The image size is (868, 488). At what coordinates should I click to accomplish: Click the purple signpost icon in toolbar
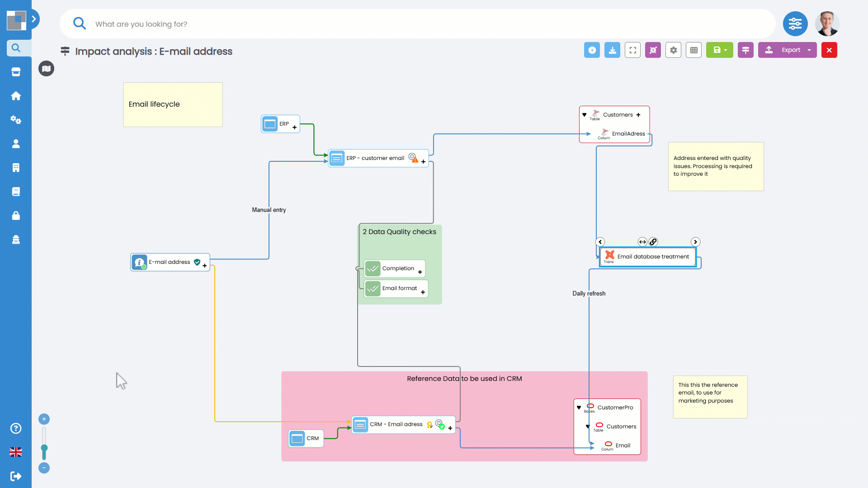[x=745, y=50]
